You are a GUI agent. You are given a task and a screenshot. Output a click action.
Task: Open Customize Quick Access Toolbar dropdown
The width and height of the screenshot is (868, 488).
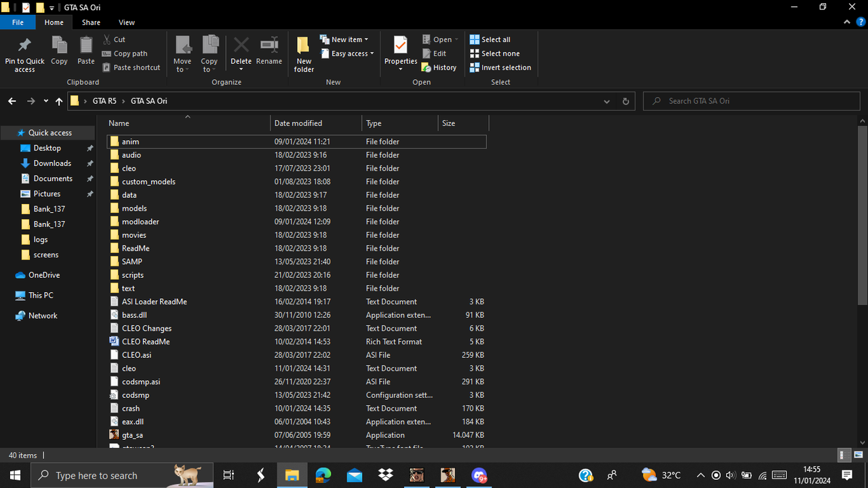pyautogui.click(x=52, y=7)
